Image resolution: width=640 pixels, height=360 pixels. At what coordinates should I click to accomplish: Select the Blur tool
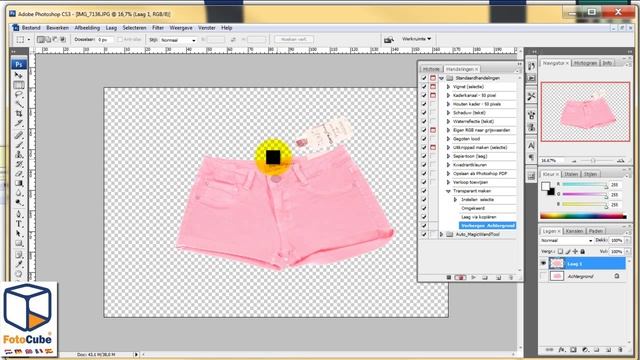click(x=18, y=193)
